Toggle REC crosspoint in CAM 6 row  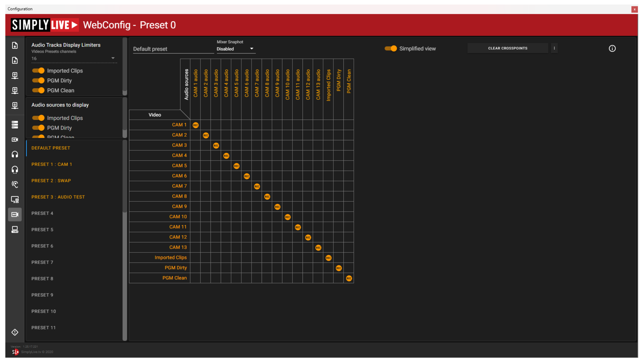[x=247, y=176]
